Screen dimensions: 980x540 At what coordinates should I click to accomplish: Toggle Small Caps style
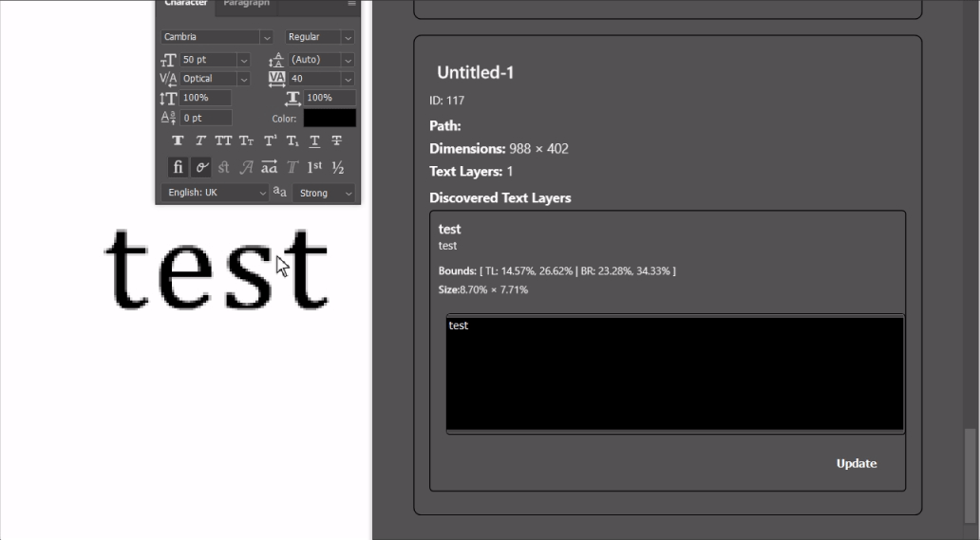[246, 141]
